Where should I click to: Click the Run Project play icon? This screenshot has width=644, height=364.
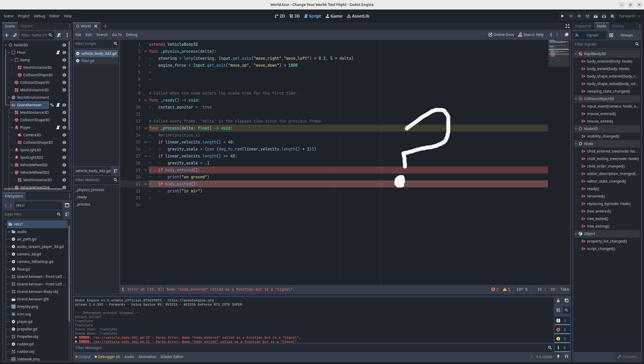click(x=562, y=16)
